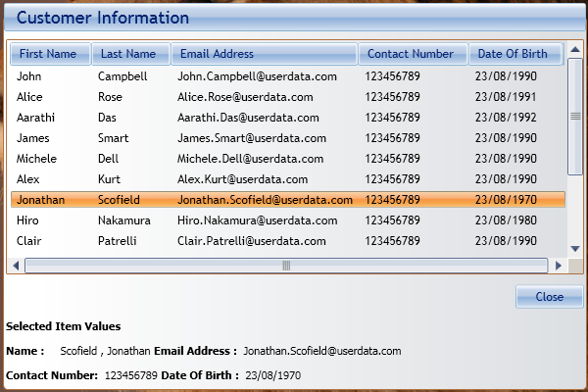Click Clair.Patrelli@userdata.com email cell

tap(252, 241)
